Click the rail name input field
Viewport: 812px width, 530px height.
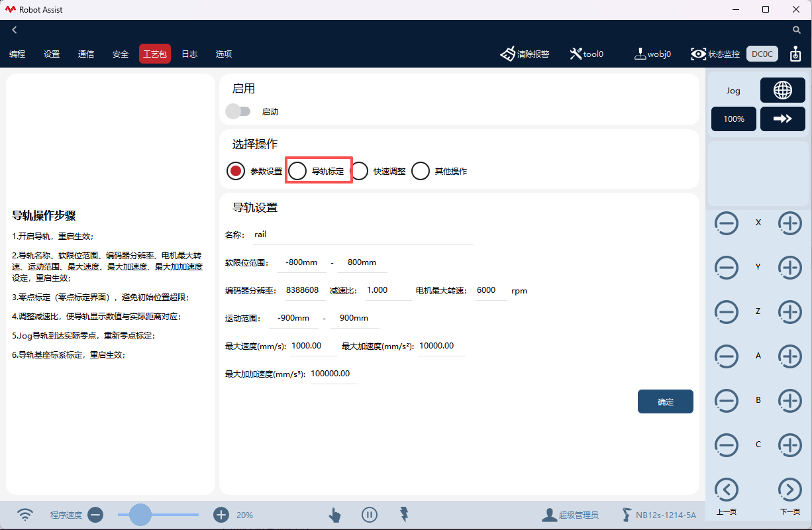[331, 234]
